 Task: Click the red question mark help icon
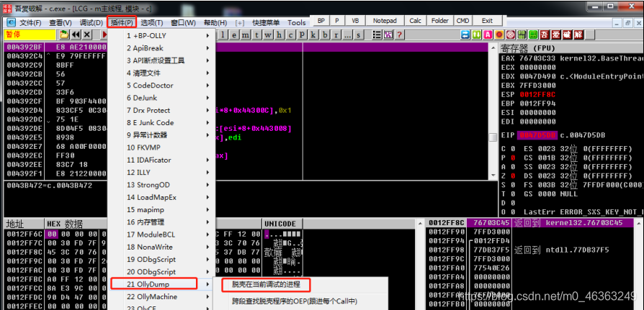[x=399, y=35]
